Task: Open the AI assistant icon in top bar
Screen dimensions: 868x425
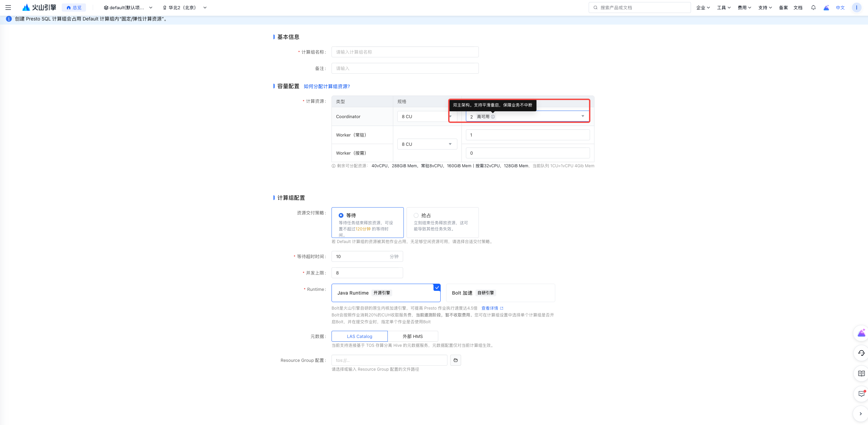Action: coord(826,8)
